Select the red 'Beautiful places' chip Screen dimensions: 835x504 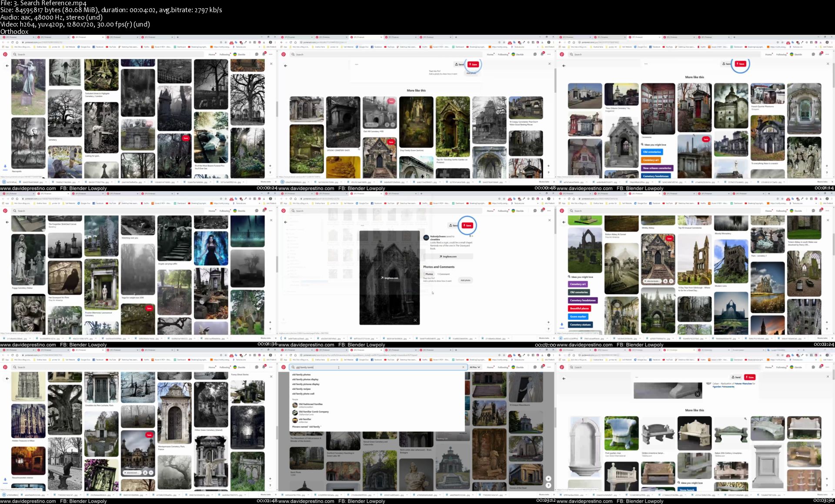coord(579,308)
